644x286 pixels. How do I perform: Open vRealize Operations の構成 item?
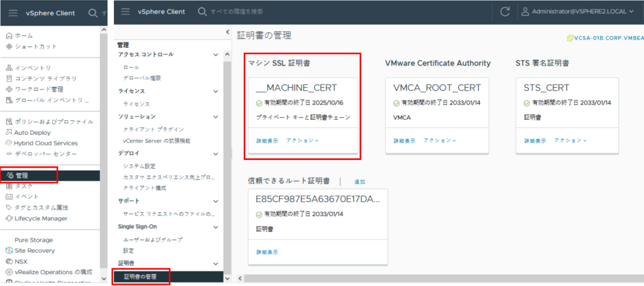[49, 272]
